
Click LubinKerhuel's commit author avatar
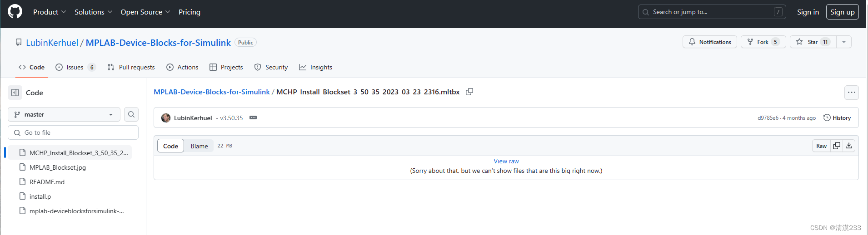pos(166,118)
